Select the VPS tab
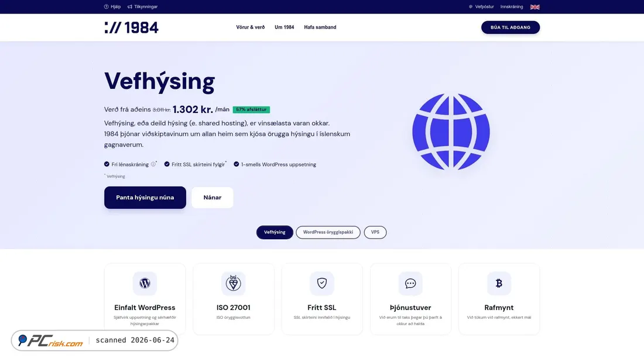644x362 pixels. (375, 232)
